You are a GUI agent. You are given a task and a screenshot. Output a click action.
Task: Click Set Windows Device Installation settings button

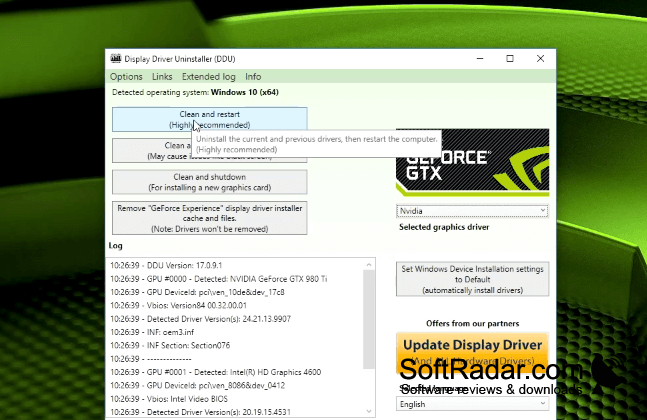pos(472,279)
